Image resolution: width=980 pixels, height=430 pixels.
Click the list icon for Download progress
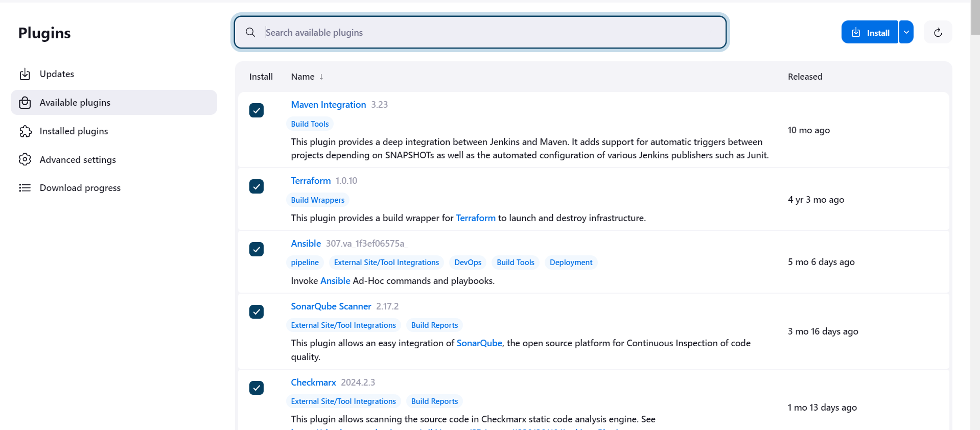pyautogui.click(x=25, y=188)
